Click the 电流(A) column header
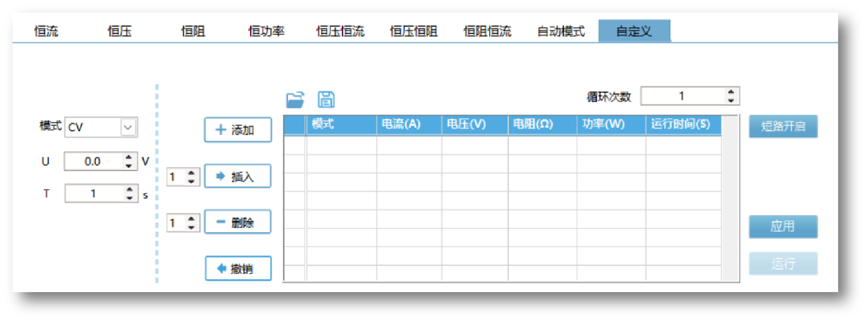This screenshot has height=322, width=868. click(409, 125)
